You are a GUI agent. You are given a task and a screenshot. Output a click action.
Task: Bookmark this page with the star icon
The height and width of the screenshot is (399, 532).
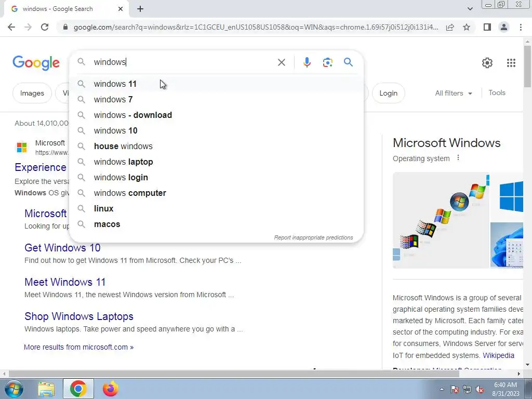[467, 27]
